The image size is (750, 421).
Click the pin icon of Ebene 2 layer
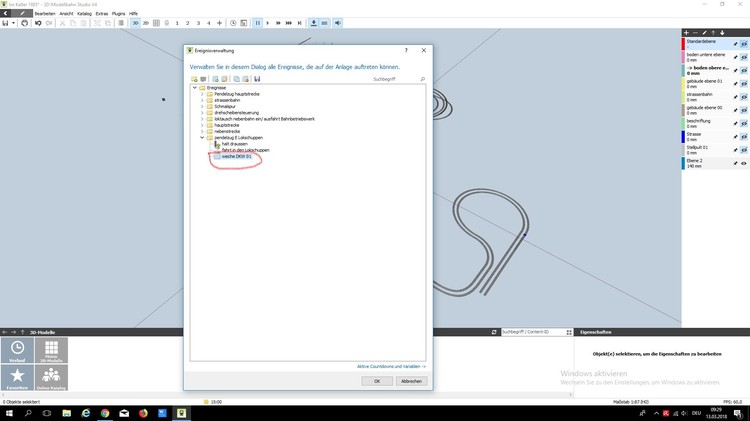click(736, 163)
